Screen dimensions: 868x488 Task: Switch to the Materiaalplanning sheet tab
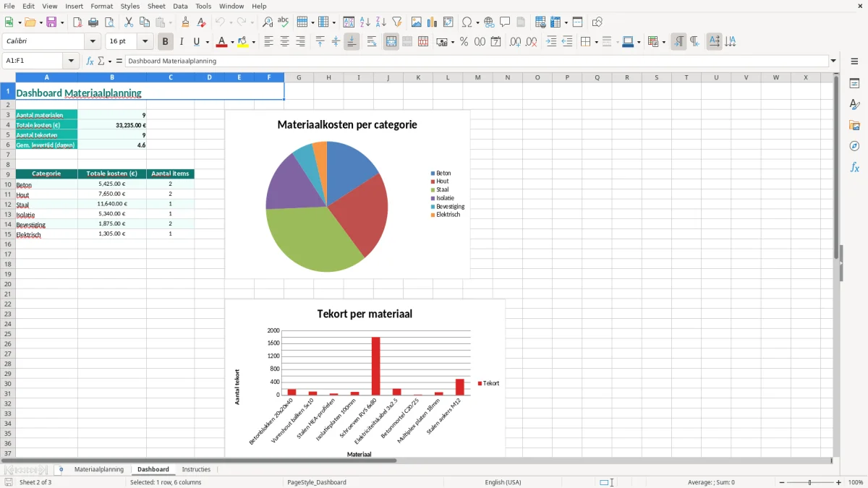pos(99,469)
